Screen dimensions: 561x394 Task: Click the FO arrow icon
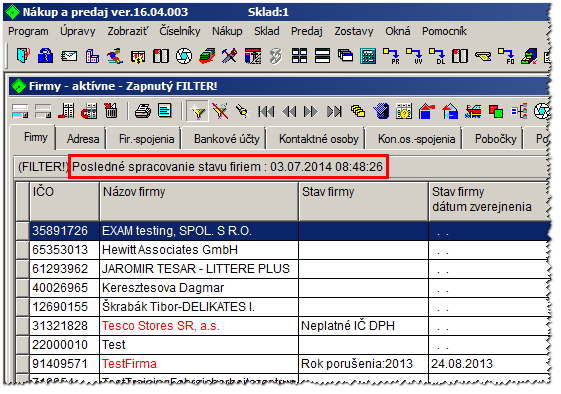pyautogui.click(x=506, y=56)
